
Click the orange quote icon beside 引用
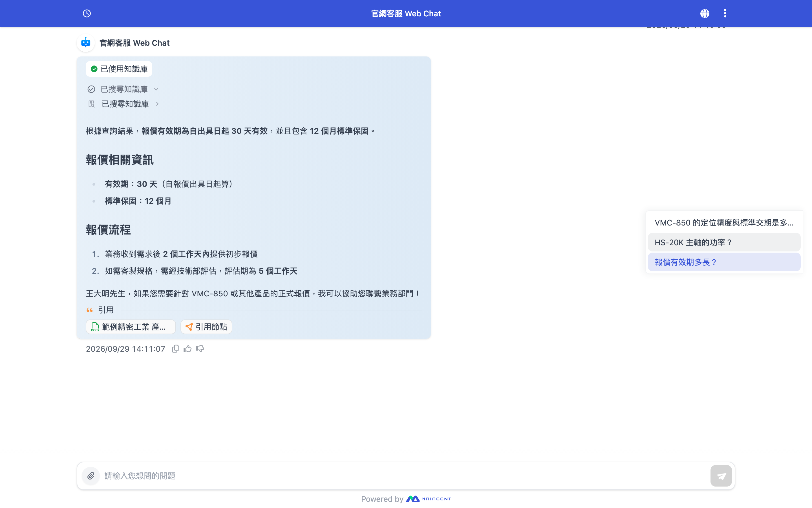pos(90,310)
